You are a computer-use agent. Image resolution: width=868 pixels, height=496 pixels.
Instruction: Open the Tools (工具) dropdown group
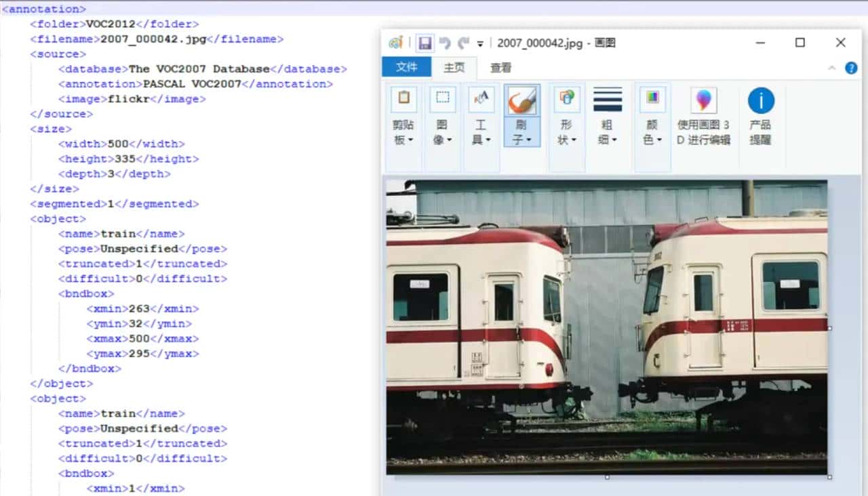(481, 132)
